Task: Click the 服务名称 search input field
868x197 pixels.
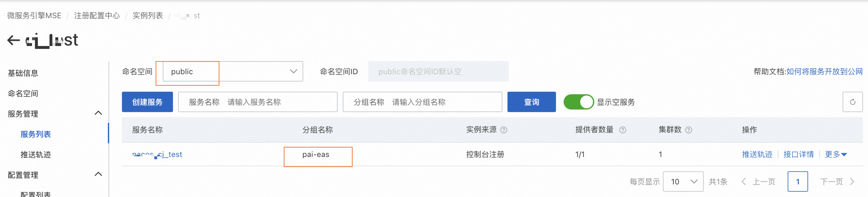Action: (x=258, y=102)
